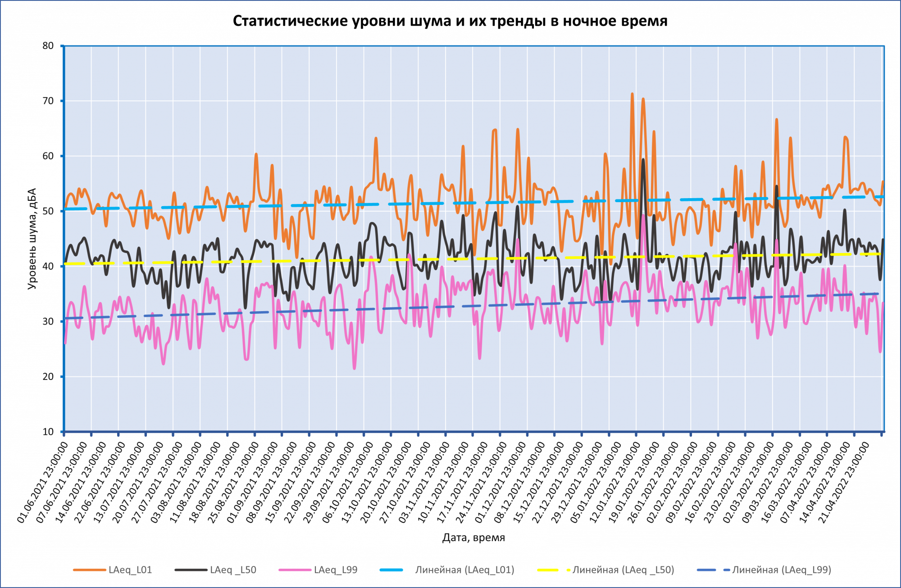Click the orange legend line key for LAeq_L01
This screenshot has height=588, width=901.
tap(89, 570)
